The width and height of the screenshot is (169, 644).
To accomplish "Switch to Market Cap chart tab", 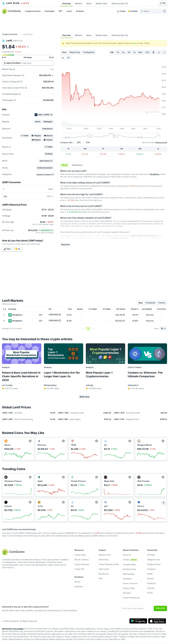I will pos(75,52).
